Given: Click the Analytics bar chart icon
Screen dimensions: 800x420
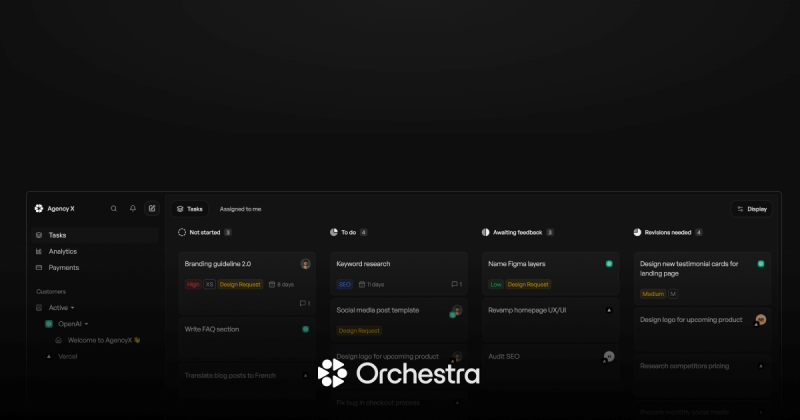Looking at the screenshot, I should tap(39, 251).
